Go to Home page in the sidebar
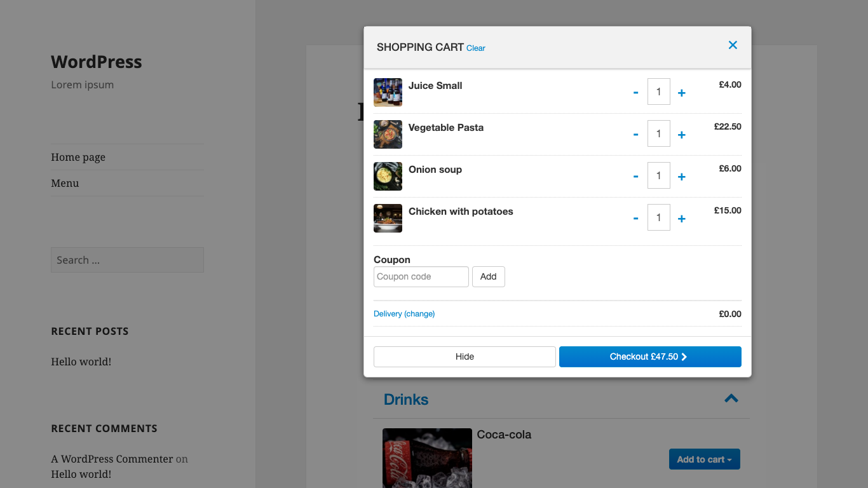Screen dimensions: 868x488 click(x=78, y=157)
